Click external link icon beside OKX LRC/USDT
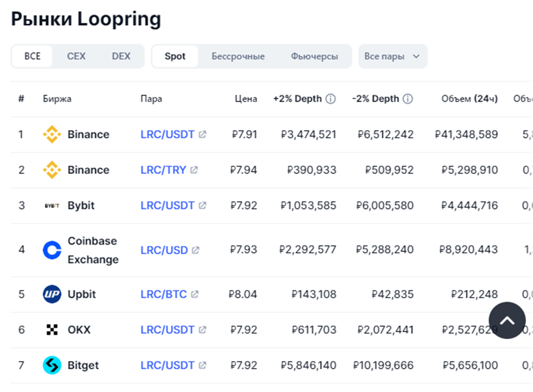The width and height of the screenshot is (533, 392). 202,329
